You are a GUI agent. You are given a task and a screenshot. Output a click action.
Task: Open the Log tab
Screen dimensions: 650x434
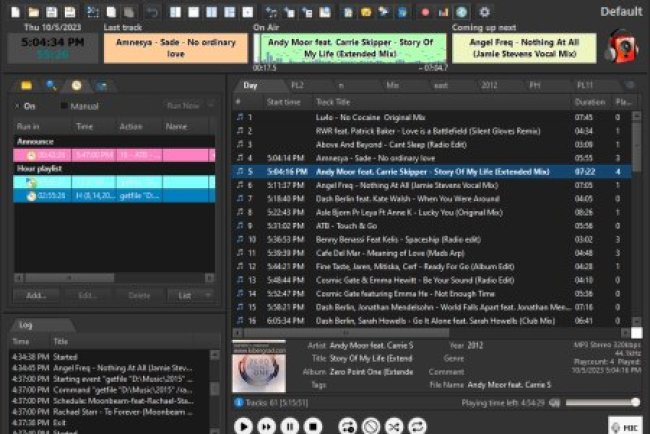click(x=26, y=325)
